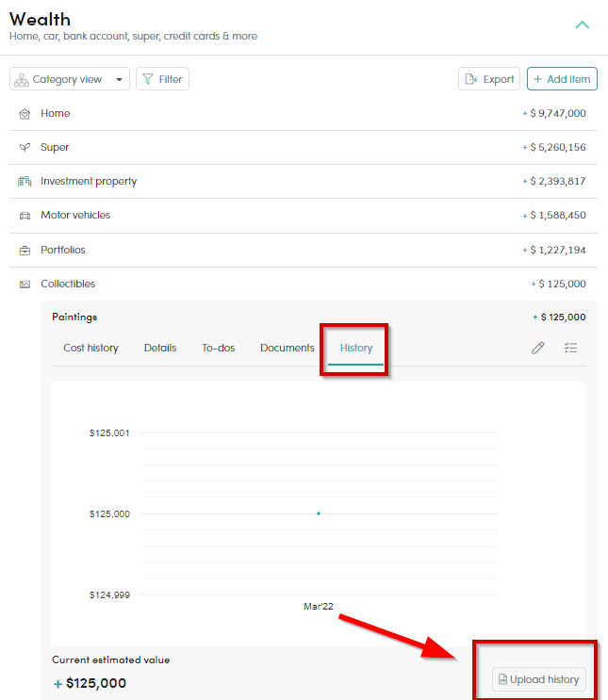Click the Mar'22 data point on chart
The width and height of the screenshot is (608, 700).
[319, 513]
